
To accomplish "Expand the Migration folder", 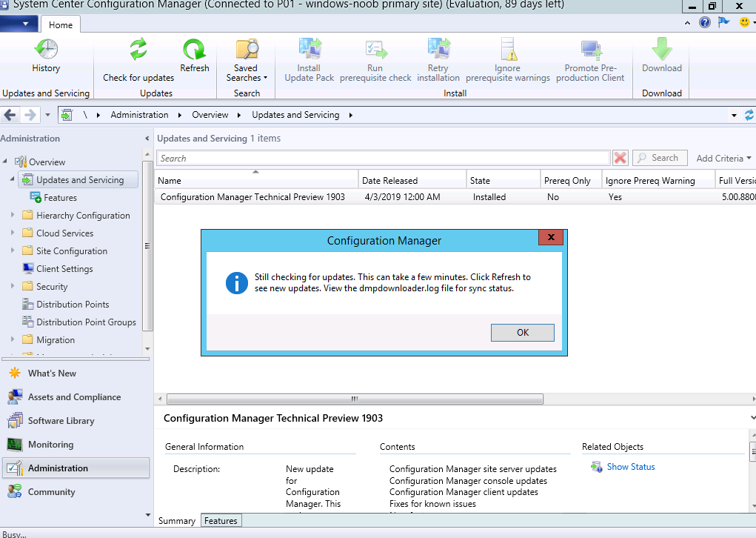I will (13, 339).
